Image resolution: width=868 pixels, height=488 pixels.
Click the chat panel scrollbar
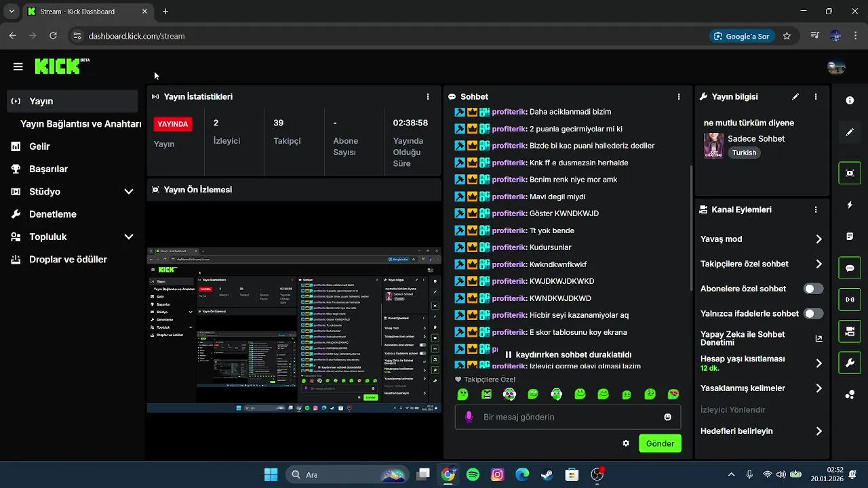[690, 227]
